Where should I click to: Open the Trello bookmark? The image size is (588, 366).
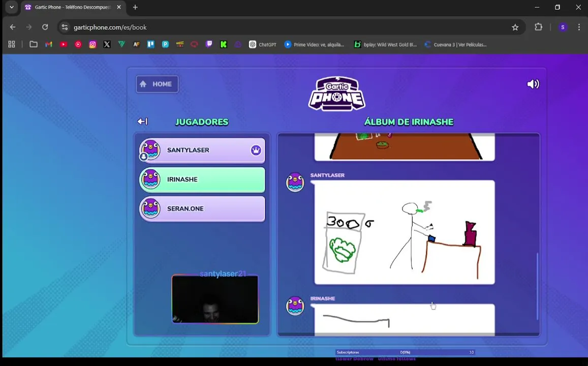[x=151, y=44]
